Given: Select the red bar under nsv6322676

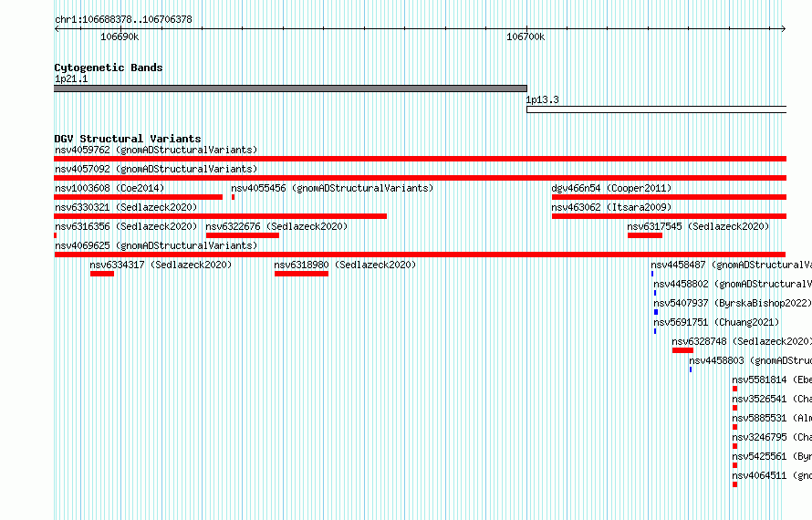Looking at the screenshot, I should pos(243,235).
